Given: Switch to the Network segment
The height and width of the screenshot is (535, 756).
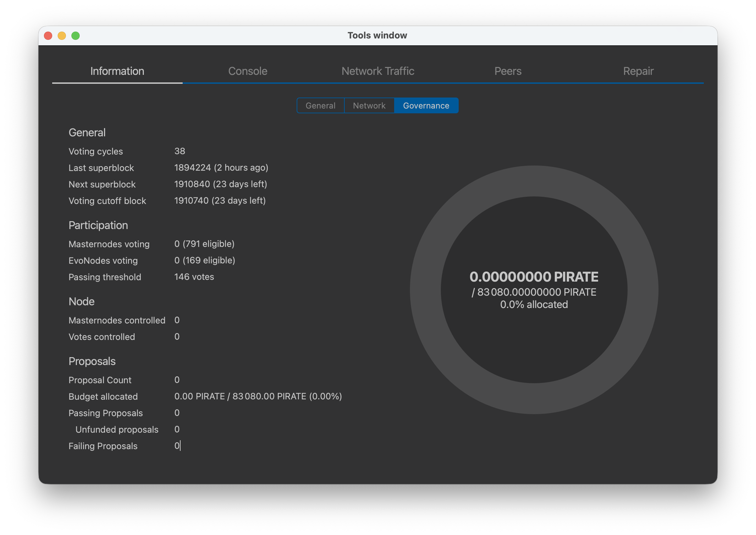Looking at the screenshot, I should coord(369,105).
